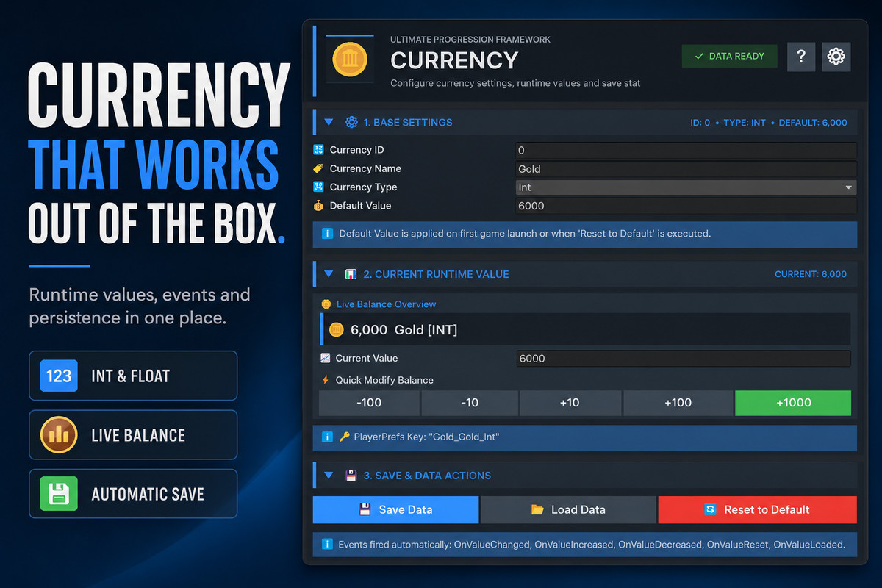This screenshot has width=882, height=588.
Task: Click the Data Ready status badge
Action: tap(729, 57)
